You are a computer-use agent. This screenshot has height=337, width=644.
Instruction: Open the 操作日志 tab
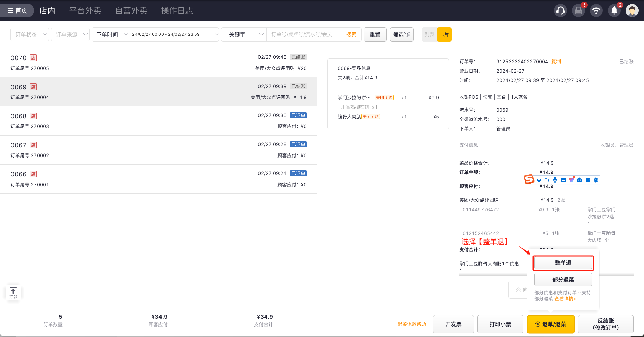(x=177, y=10)
